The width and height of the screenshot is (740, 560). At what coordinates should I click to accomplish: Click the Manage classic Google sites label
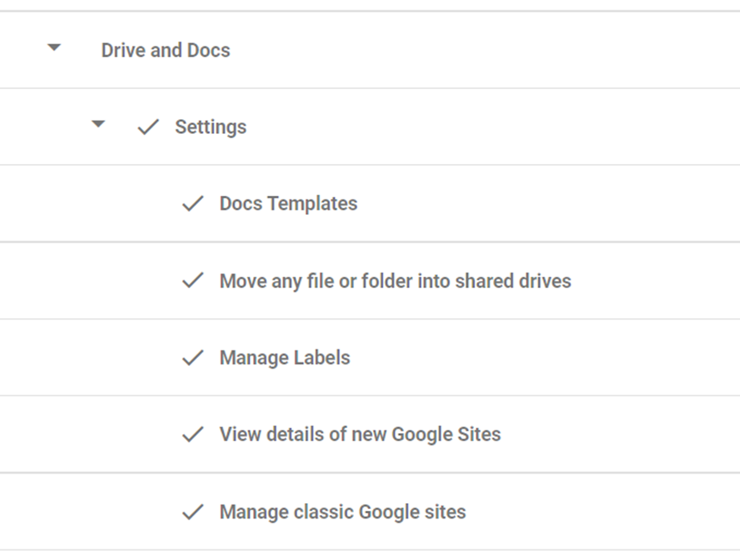[x=344, y=511]
